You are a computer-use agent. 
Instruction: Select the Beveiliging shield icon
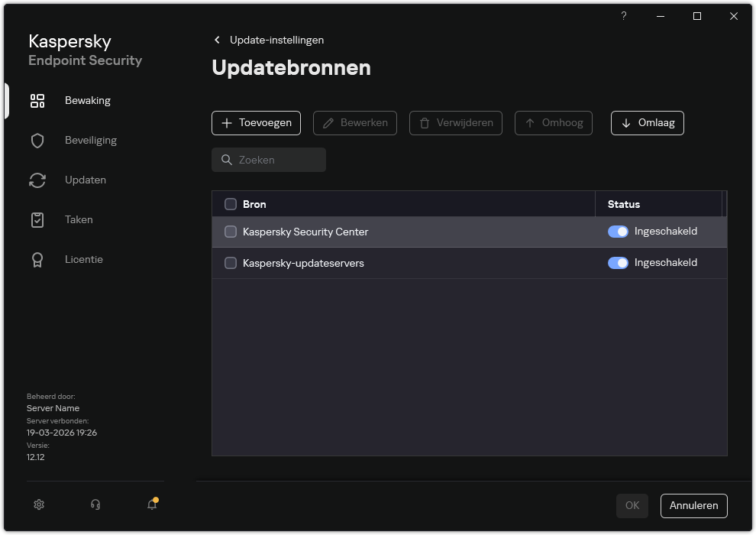click(x=37, y=140)
